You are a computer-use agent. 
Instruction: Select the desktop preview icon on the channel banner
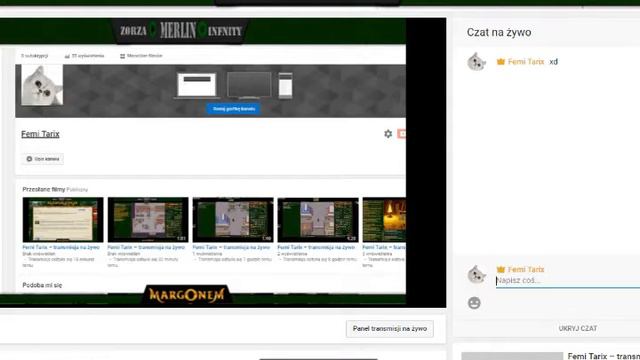click(x=197, y=85)
